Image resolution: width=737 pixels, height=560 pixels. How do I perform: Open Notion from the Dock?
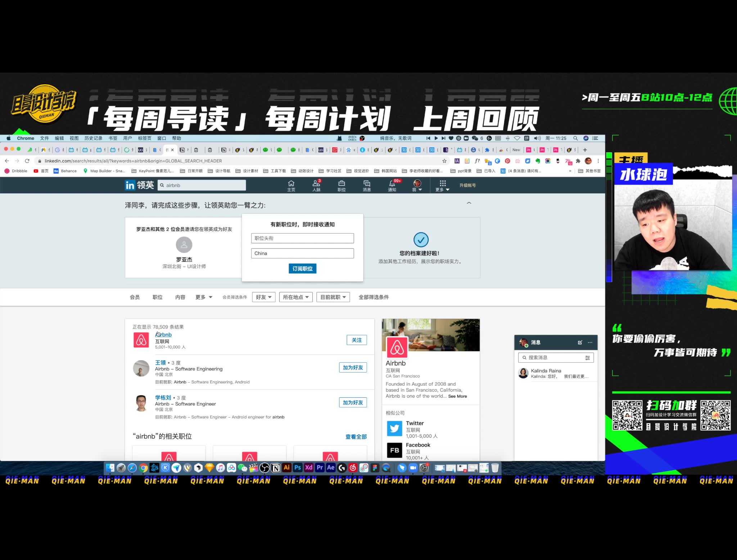[x=276, y=468]
